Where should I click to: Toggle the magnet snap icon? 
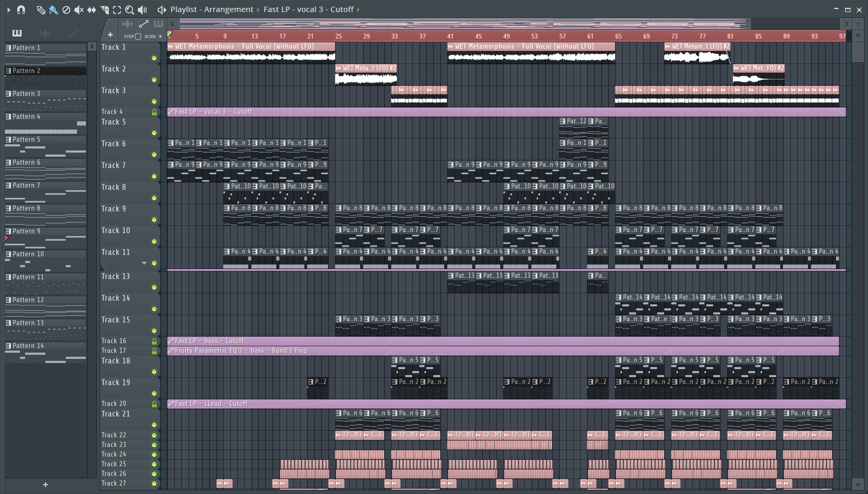click(x=21, y=10)
